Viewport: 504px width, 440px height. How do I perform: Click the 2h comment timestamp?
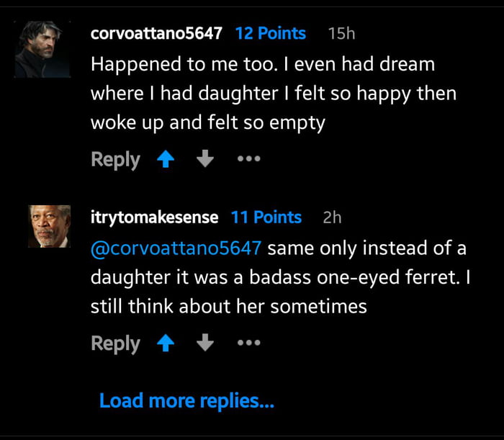332,217
